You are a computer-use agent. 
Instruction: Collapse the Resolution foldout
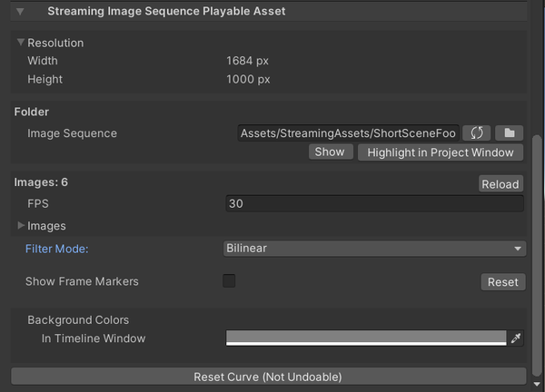click(21, 43)
